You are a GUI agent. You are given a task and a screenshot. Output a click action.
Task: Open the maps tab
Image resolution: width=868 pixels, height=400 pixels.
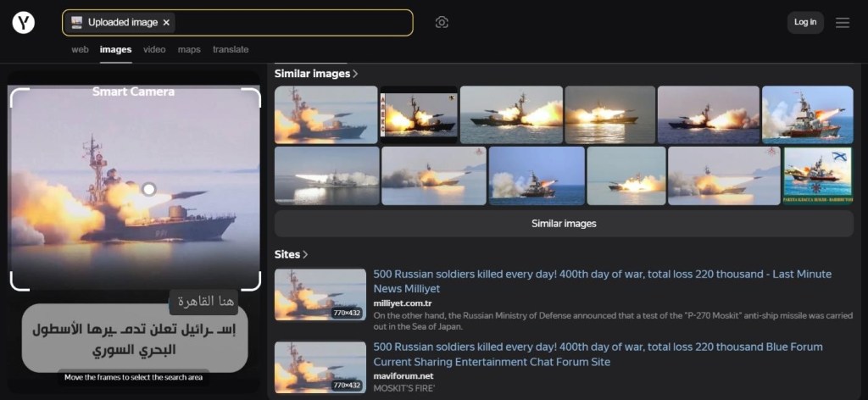(x=189, y=50)
